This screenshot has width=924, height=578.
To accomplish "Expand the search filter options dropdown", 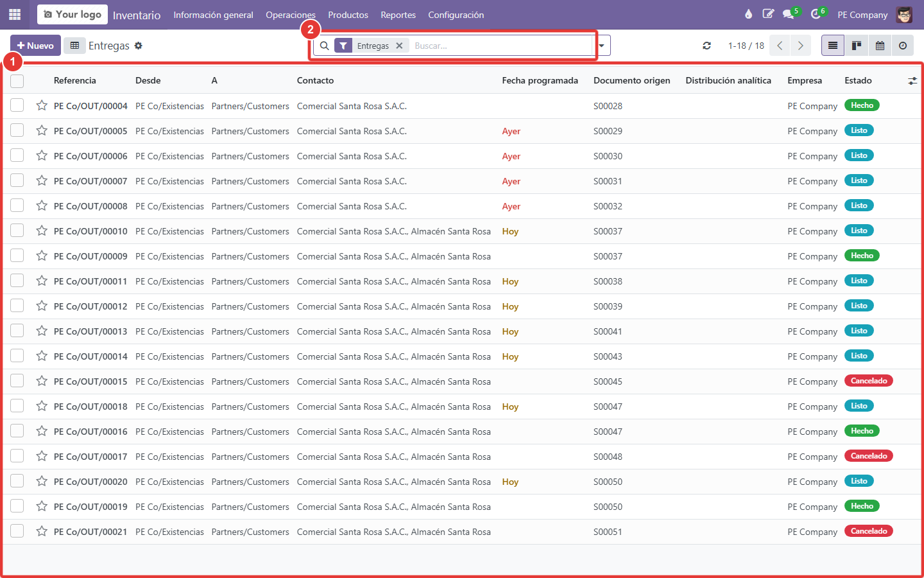I will [602, 46].
